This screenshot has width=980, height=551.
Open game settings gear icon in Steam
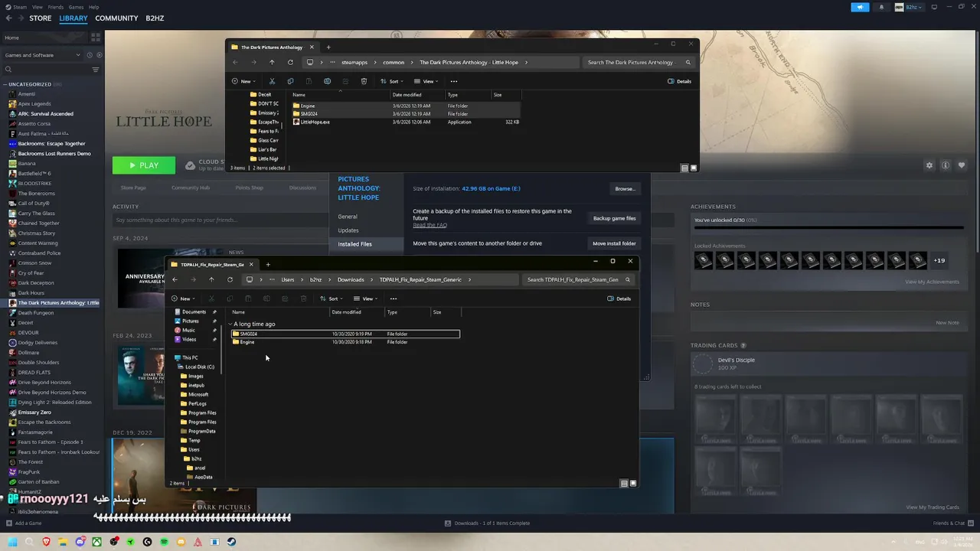pyautogui.click(x=929, y=165)
